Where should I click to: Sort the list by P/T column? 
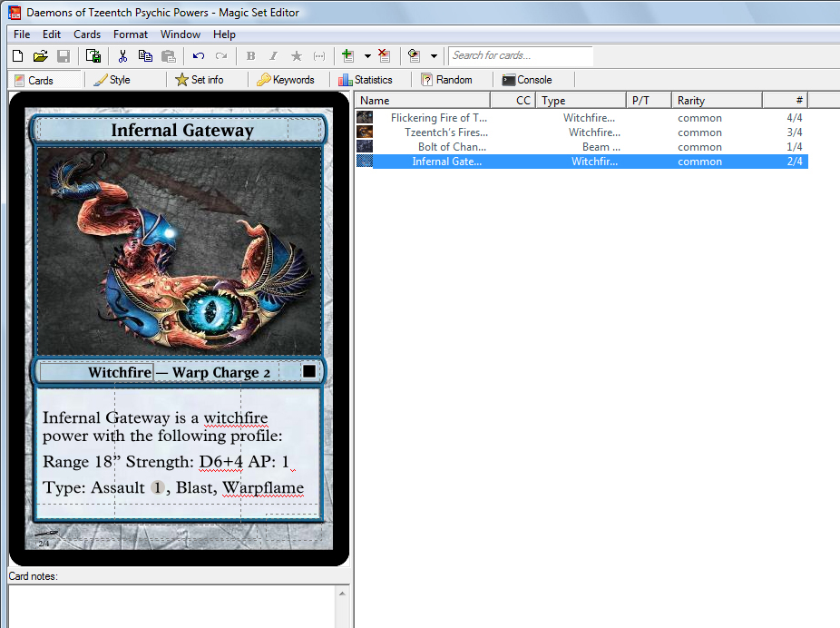point(649,100)
